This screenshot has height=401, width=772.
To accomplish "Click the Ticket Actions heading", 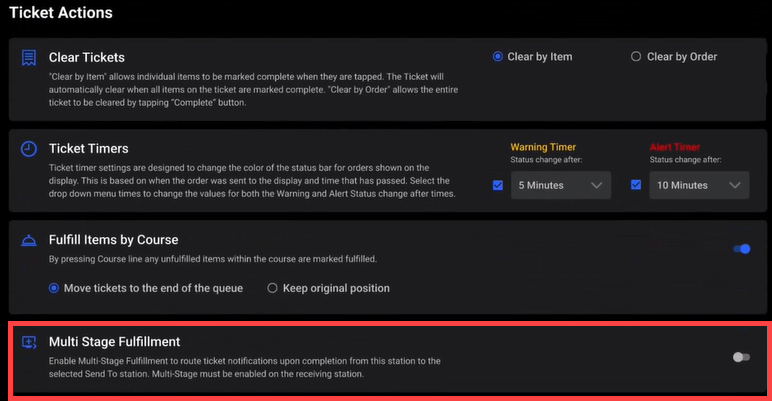I will click(x=61, y=13).
